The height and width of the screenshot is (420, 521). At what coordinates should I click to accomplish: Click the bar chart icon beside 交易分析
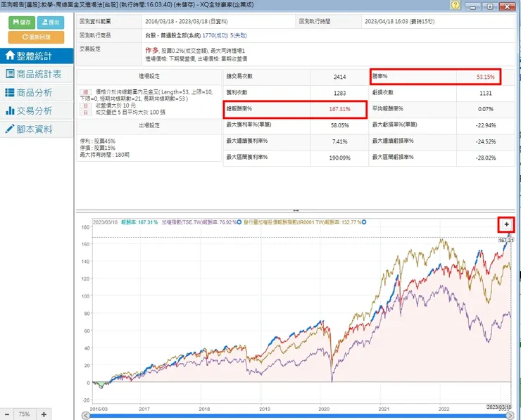tap(10, 110)
